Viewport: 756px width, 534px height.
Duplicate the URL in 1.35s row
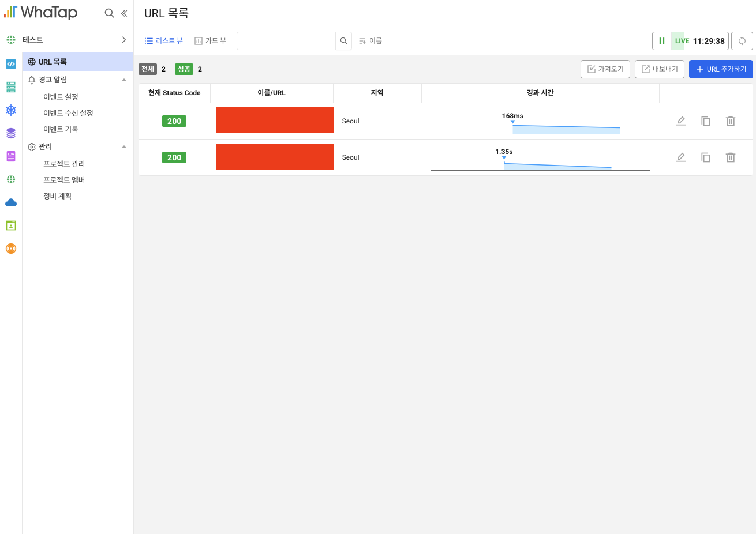(x=706, y=157)
